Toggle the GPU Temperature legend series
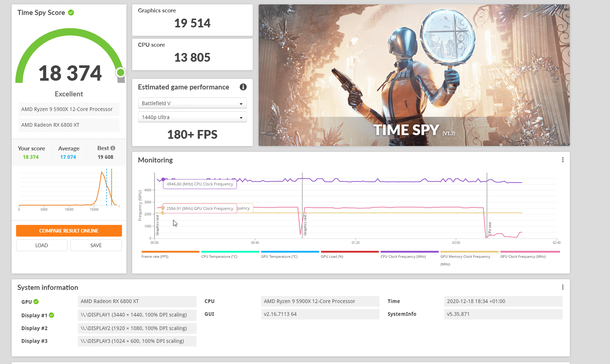 [x=290, y=254]
